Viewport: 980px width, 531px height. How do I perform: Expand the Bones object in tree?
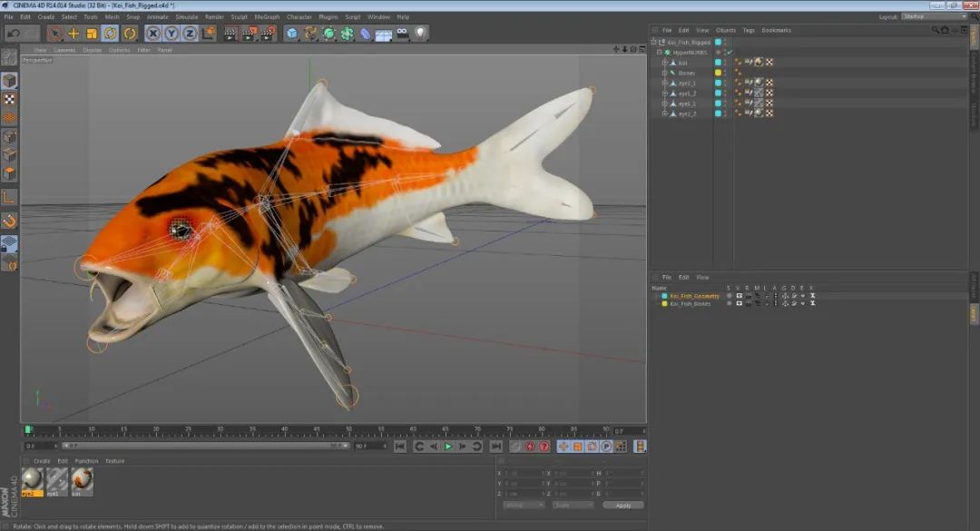pos(664,73)
